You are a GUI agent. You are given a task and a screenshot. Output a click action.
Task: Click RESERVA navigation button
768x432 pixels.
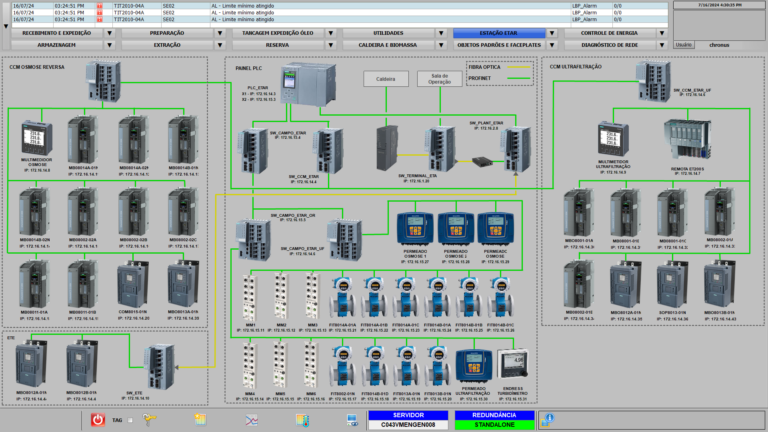coord(278,45)
